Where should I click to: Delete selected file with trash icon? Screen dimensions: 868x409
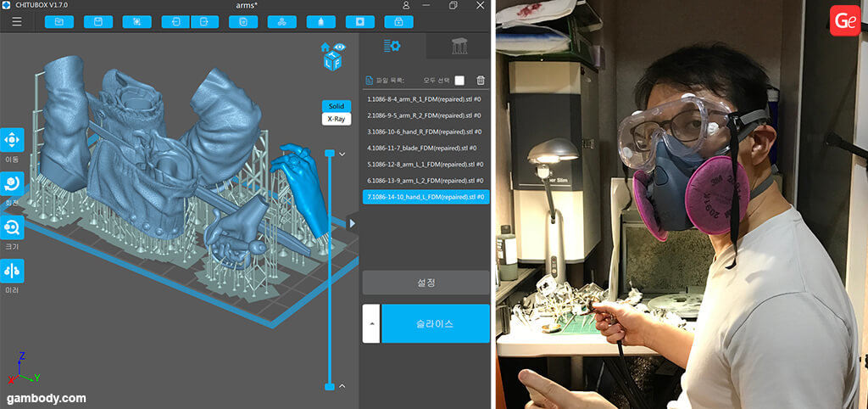[481, 81]
